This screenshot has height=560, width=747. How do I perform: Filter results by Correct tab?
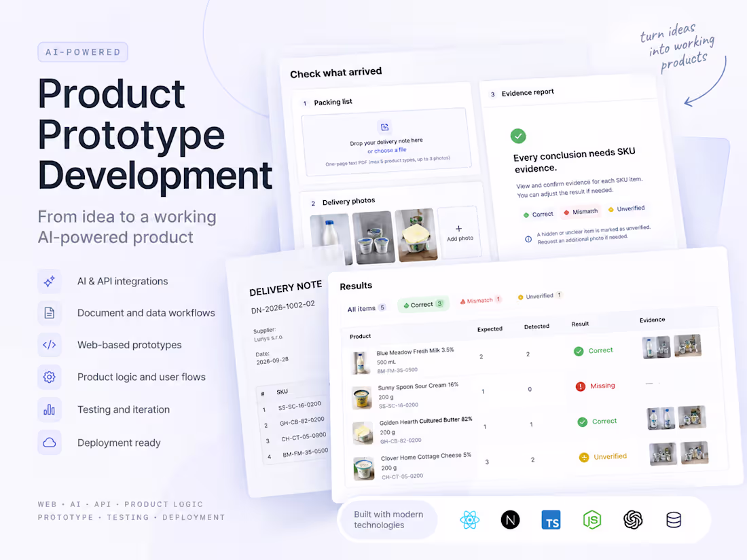click(x=423, y=304)
